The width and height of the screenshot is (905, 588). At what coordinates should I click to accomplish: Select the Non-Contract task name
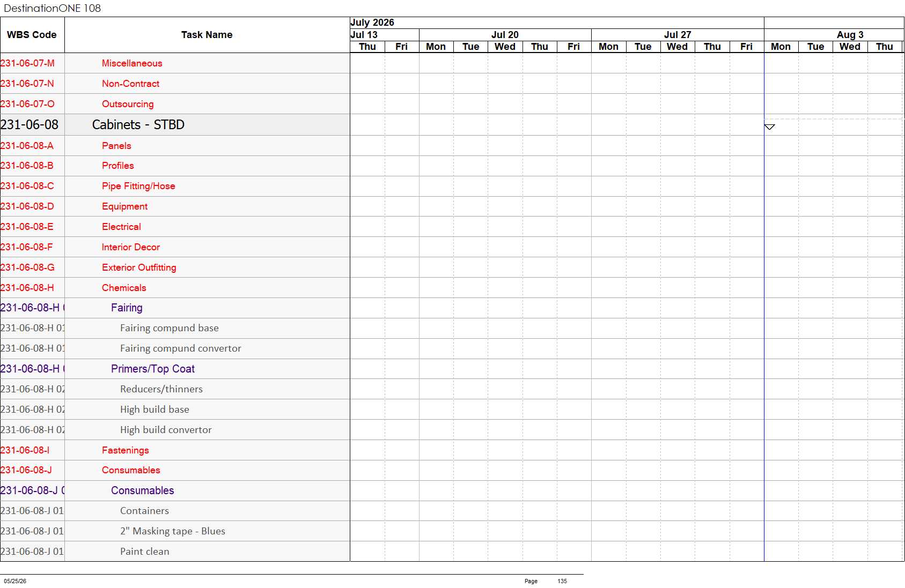point(130,84)
